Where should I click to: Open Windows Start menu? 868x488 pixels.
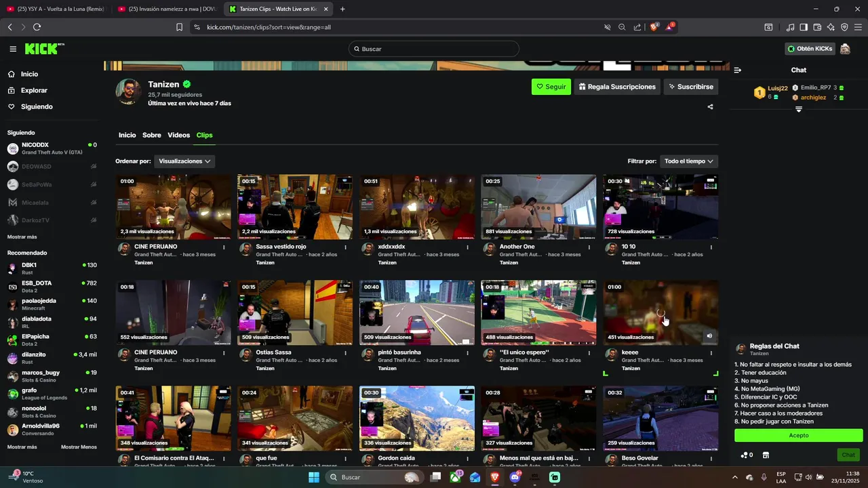[x=314, y=477]
